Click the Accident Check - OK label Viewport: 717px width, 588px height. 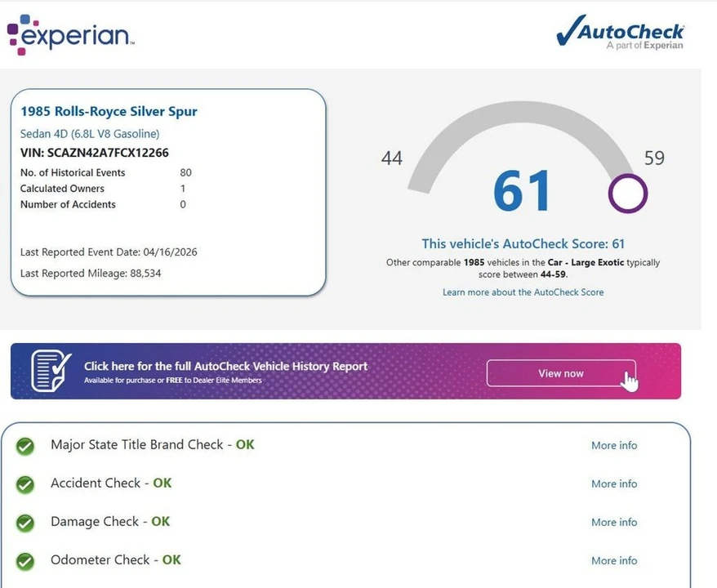[111, 483]
